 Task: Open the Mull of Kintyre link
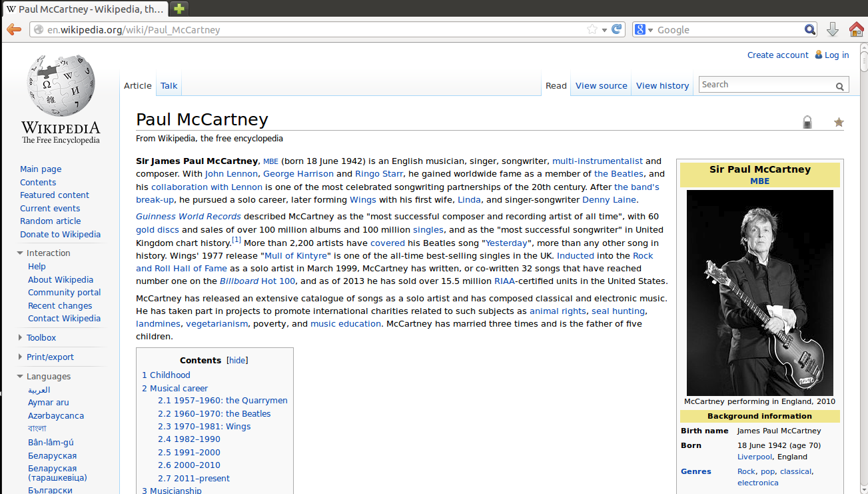point(295,256)
